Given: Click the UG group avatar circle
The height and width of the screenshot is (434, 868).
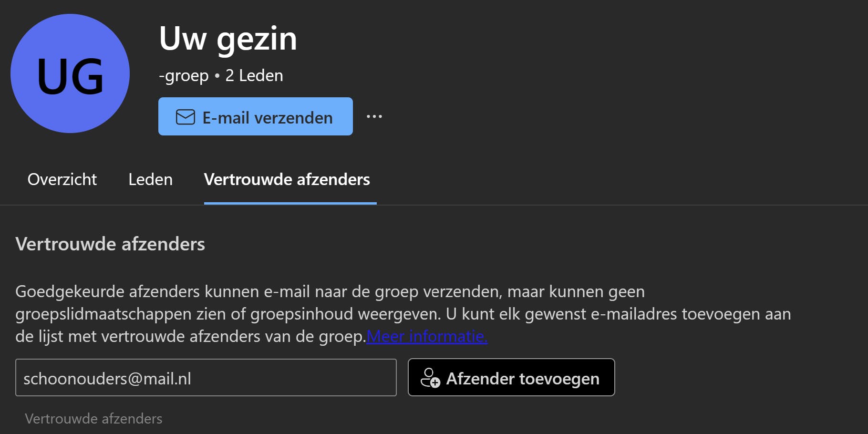Looking at the screenshot, I should pyautogui.click(x=70, y=73).
